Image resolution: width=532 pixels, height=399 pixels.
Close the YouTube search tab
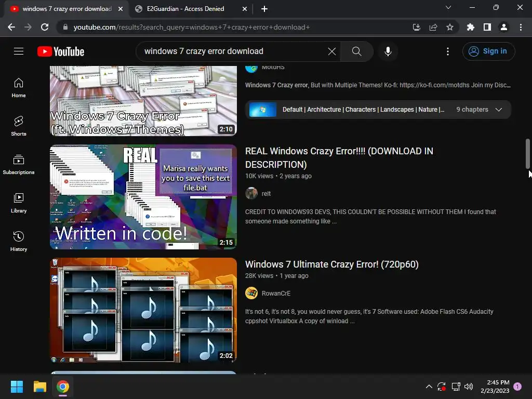(x=121, y=9)
